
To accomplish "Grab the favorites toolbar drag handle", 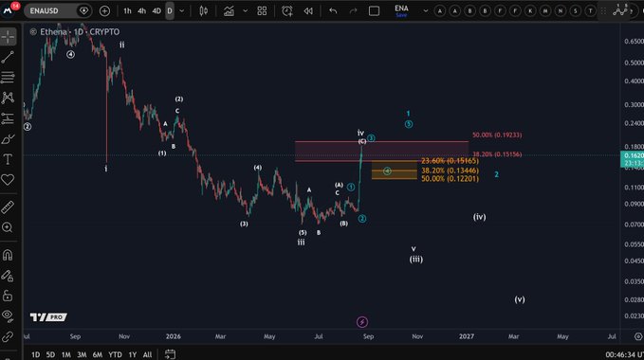I will click(603, 11).
